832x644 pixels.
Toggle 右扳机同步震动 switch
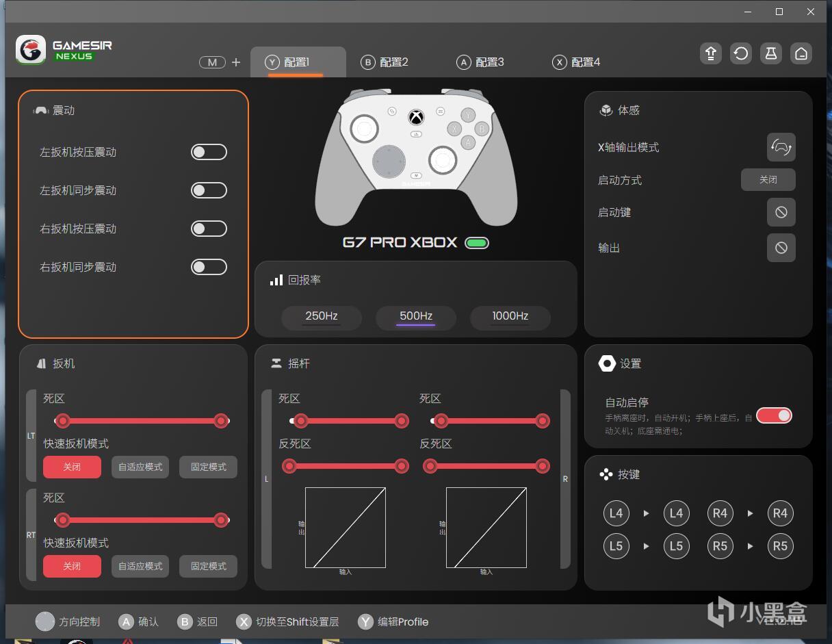[x=209, y=267]
